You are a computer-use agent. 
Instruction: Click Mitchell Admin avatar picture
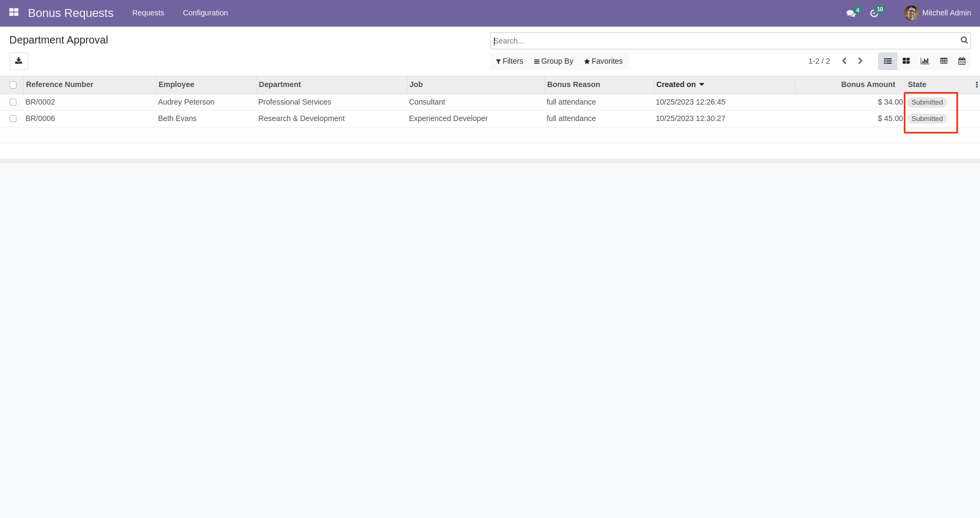(x=912, y=13)
